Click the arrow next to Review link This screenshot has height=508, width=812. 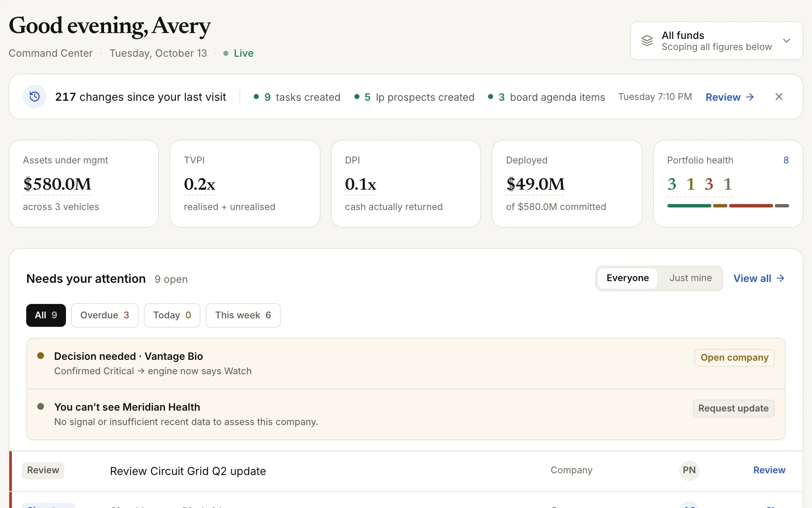pos(750,97)
